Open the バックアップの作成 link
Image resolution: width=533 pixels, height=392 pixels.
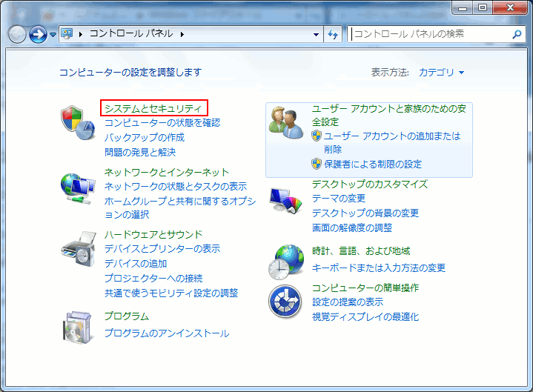144,138
